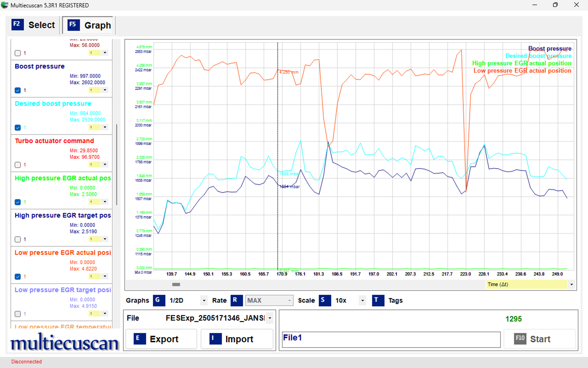Click the Boost pressure legend label

[x=550, y=49]
